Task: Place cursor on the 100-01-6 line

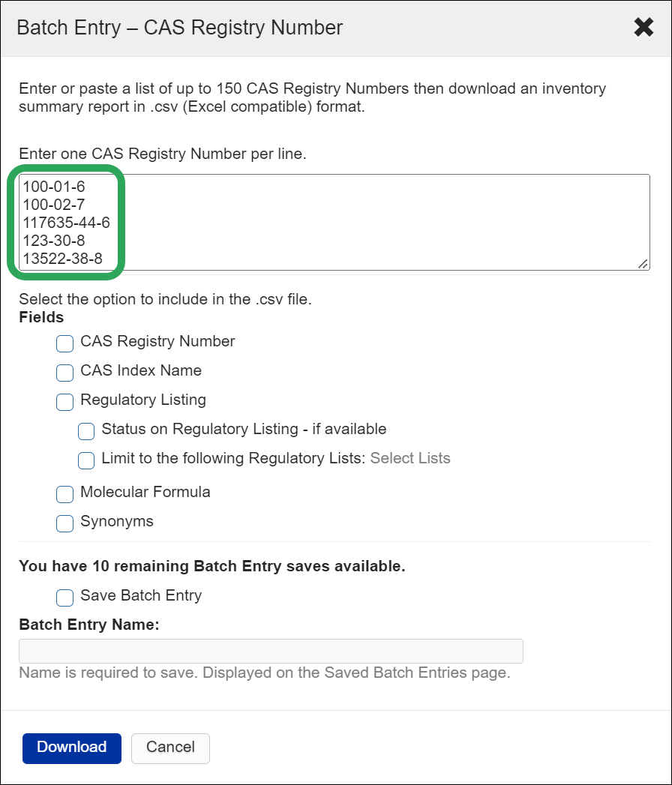Action: 54,187
